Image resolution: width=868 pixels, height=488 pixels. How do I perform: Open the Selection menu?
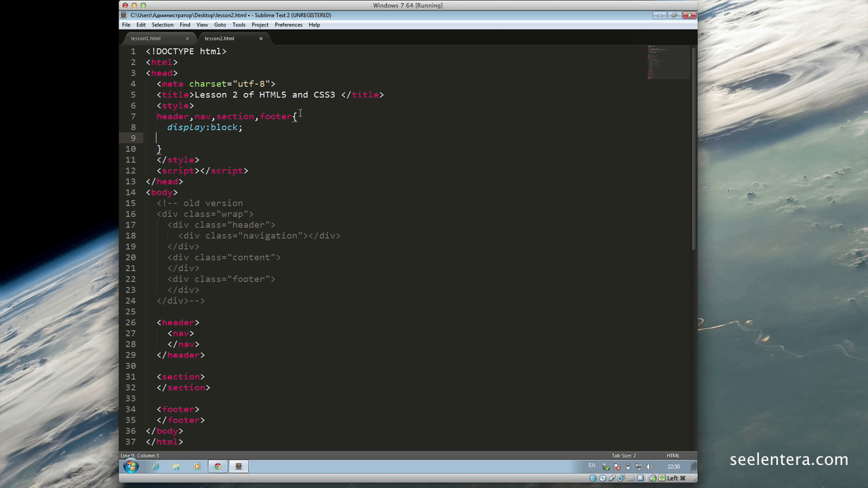[x=163, y=24]
